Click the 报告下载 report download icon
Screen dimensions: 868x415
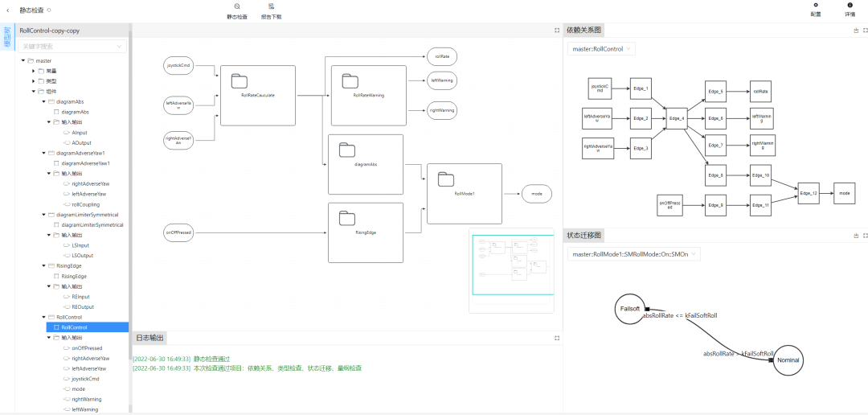click(x=272, y=6)
